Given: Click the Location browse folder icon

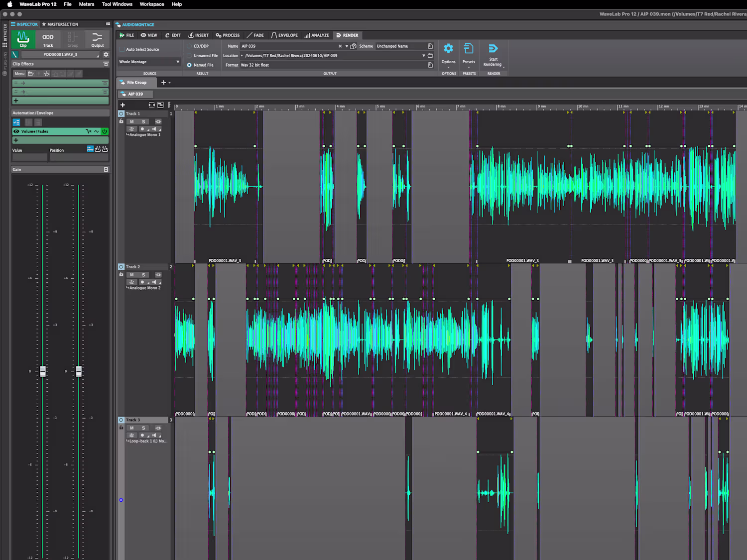Looking at the screenshot, I should [x=430, y=56].
